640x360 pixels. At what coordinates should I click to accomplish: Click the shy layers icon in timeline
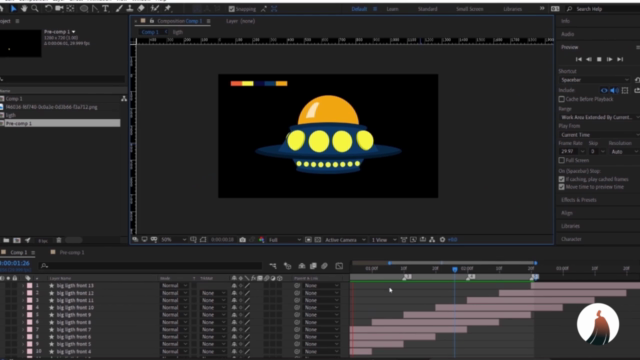[302, 266]
